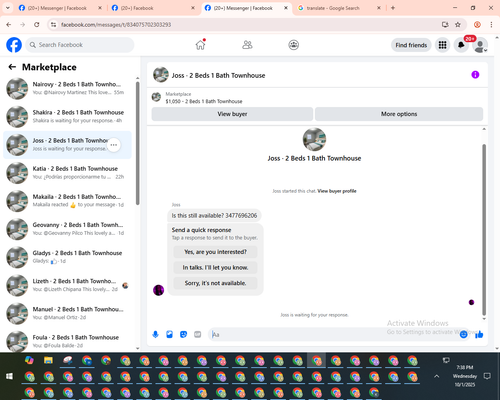Image resolution: width=500 pixels, height=400 pixels.
Task: Open the Foula chat conversation
Action: tap(67, 341)
